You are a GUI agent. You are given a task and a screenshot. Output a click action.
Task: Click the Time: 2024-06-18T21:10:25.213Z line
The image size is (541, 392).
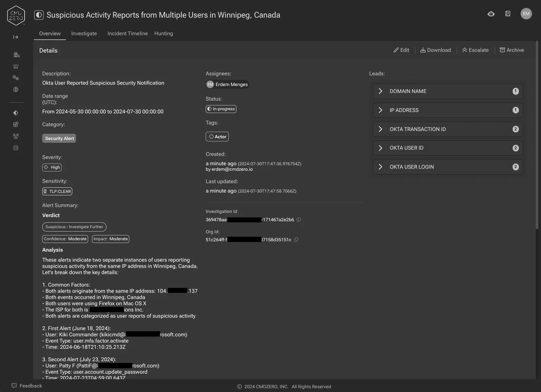84,347
